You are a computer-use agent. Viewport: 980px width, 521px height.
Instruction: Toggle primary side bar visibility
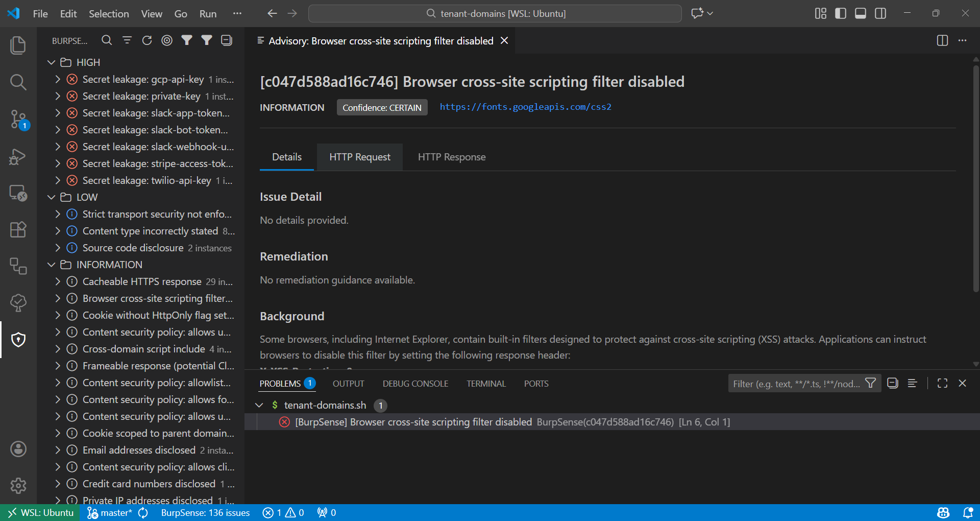tap(841, 13)
